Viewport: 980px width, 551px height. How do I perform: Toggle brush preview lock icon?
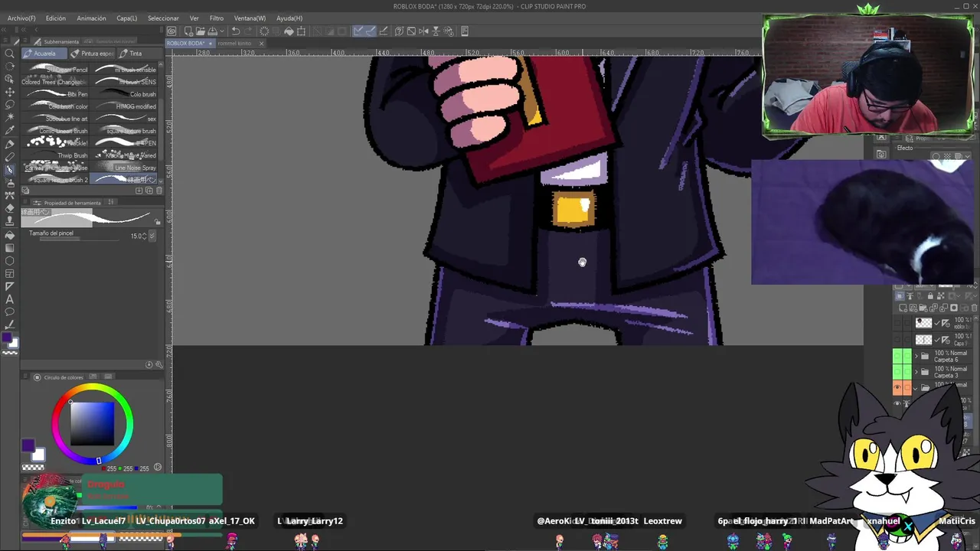click(x=158, y=222)
